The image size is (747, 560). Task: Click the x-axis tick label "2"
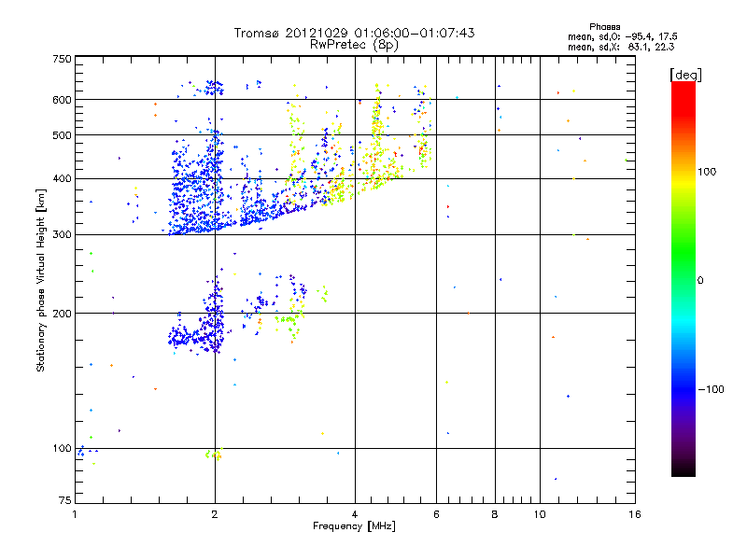tap(215, 514)
